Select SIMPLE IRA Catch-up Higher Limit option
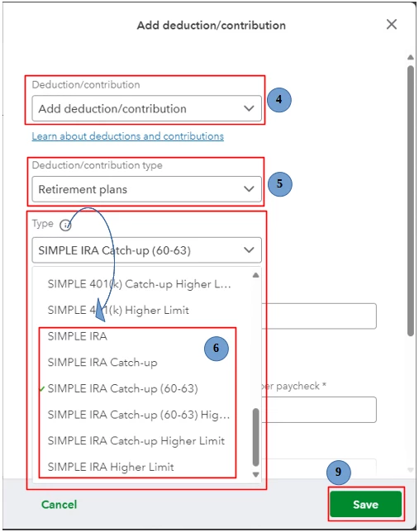This screenshot has height=532, width=419. pos(136,441)
